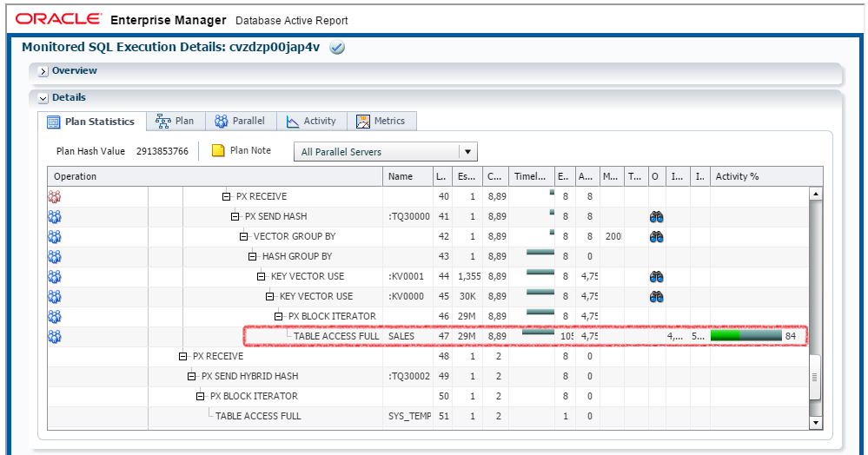Expand the Overview section
Image resolution: width=868 pixels, height=455 pixels.
(43, 71)
